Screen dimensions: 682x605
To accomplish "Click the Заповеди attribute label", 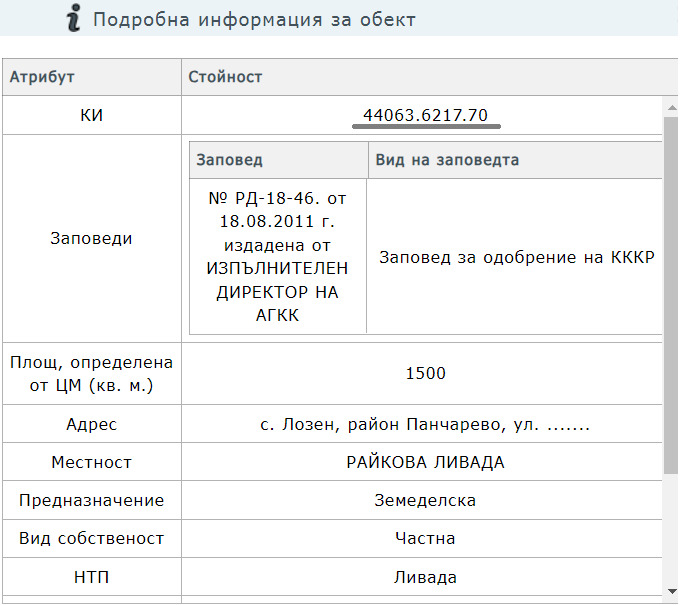I will pyautogui.click(x=92, y=239).
